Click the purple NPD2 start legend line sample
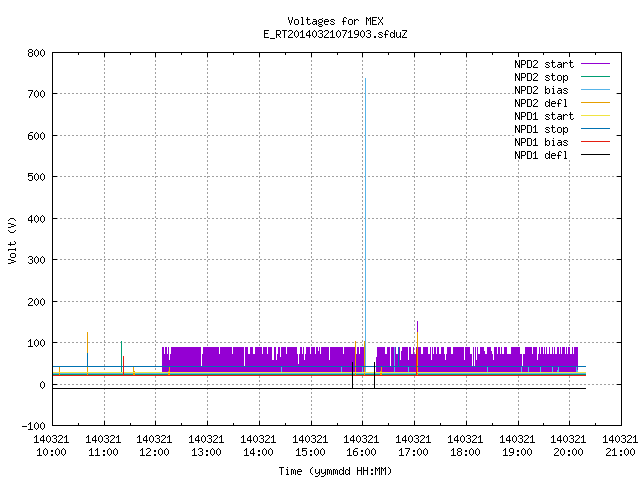The height and width of the screenshot is (480, 640). 596,64
